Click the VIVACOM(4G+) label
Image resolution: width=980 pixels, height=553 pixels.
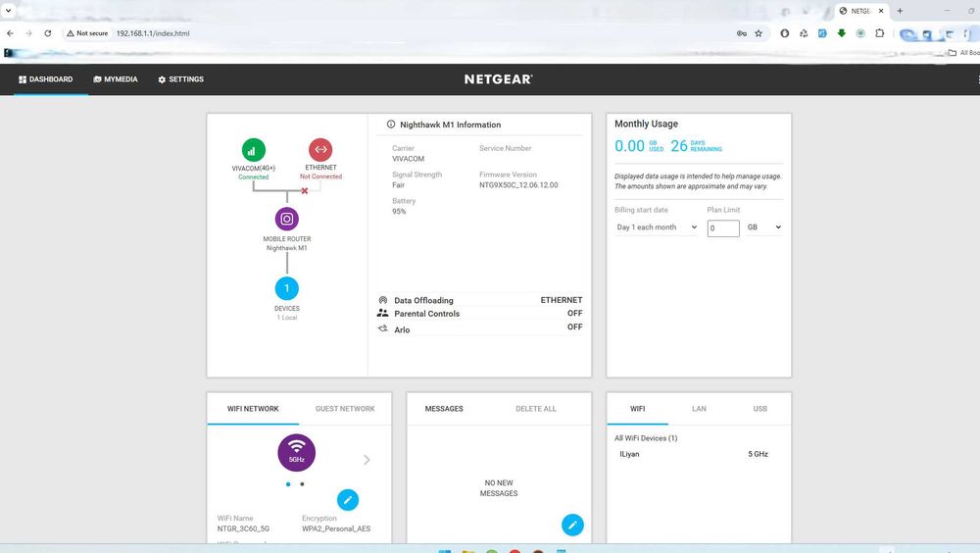[x=253, y=169]
